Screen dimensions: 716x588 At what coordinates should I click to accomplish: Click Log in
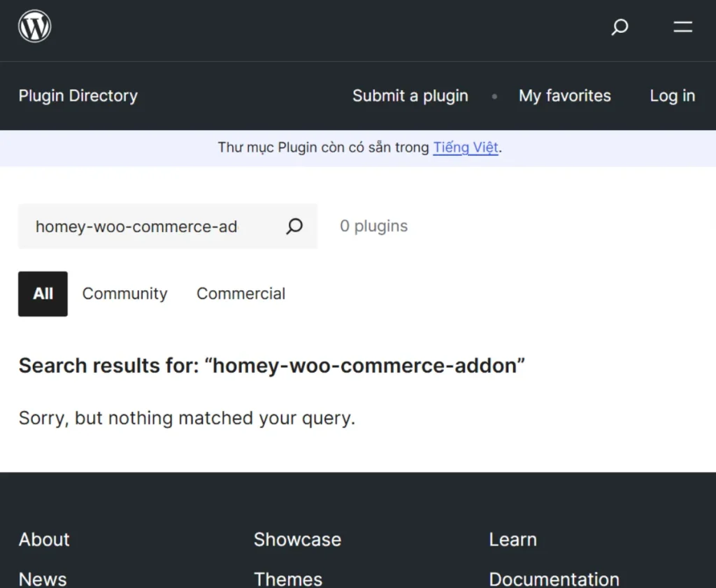[x=673, y=96]
